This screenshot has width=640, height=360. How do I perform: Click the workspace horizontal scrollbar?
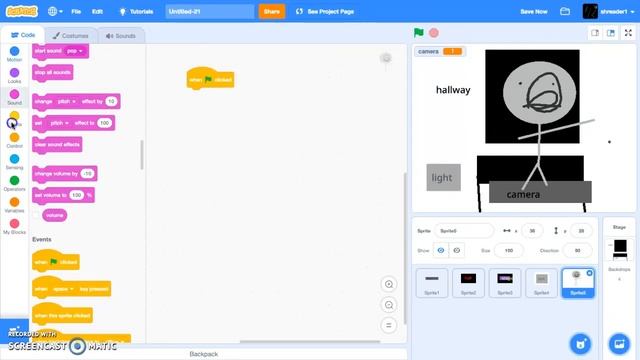pyautogui.click(x=310, y=342)
